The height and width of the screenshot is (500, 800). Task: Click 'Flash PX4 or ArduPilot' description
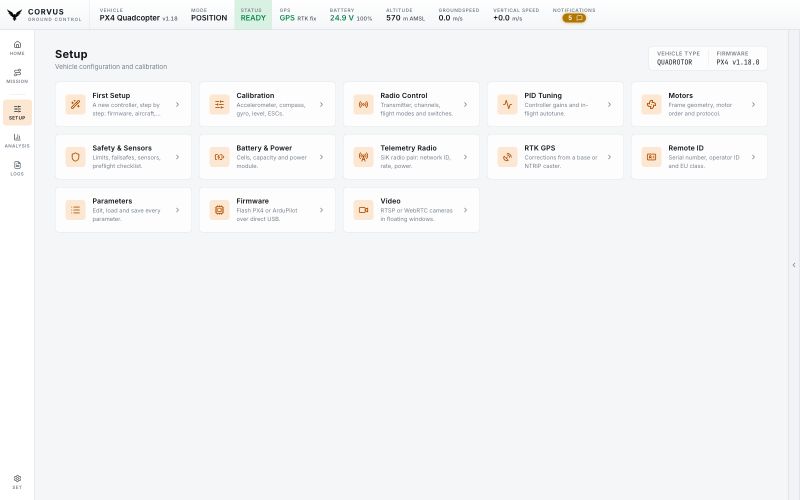click(267, 210)
